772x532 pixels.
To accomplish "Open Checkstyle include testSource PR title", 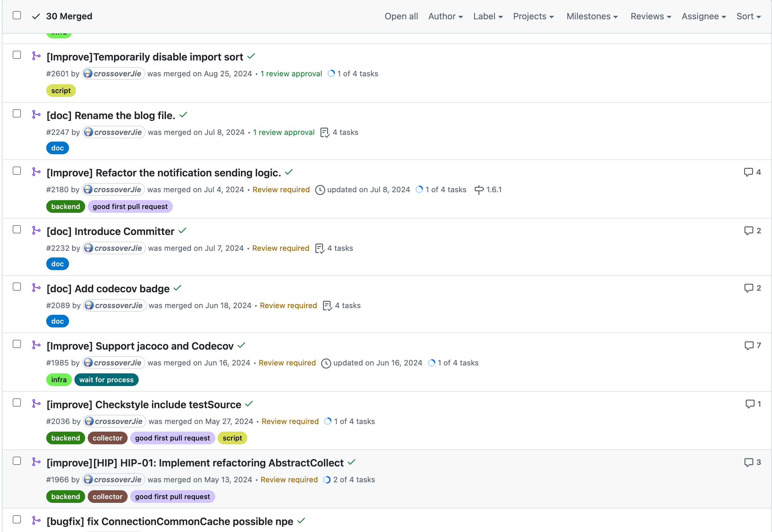I will 144,404.
